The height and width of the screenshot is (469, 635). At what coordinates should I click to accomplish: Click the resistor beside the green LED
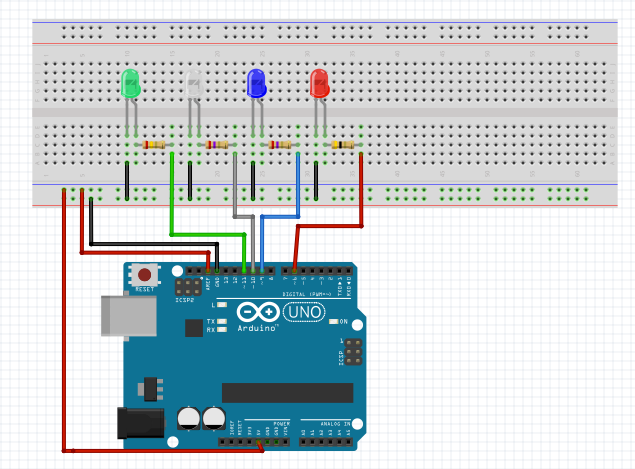coord(154,145)
